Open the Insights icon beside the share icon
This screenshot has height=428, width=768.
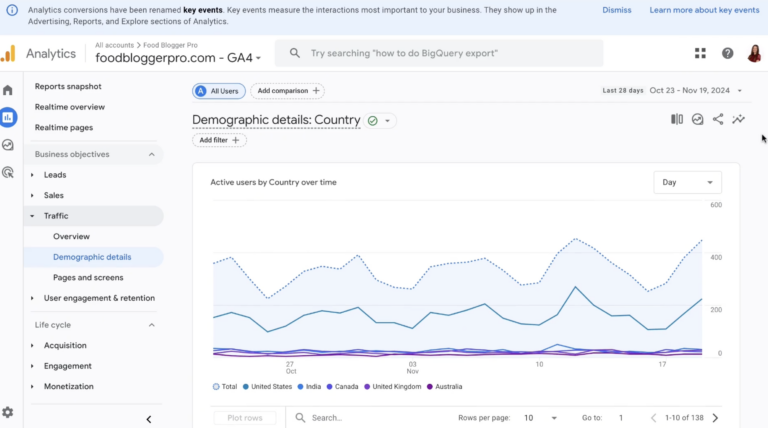[x=697, y=119]
